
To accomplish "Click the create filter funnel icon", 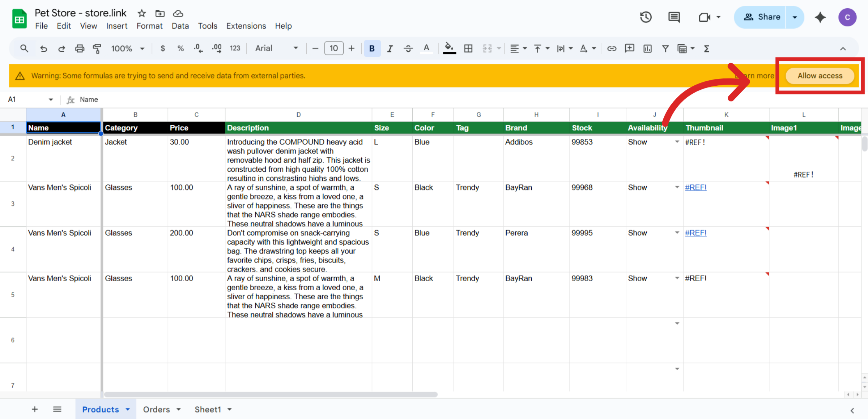I will tap(665, 48).
